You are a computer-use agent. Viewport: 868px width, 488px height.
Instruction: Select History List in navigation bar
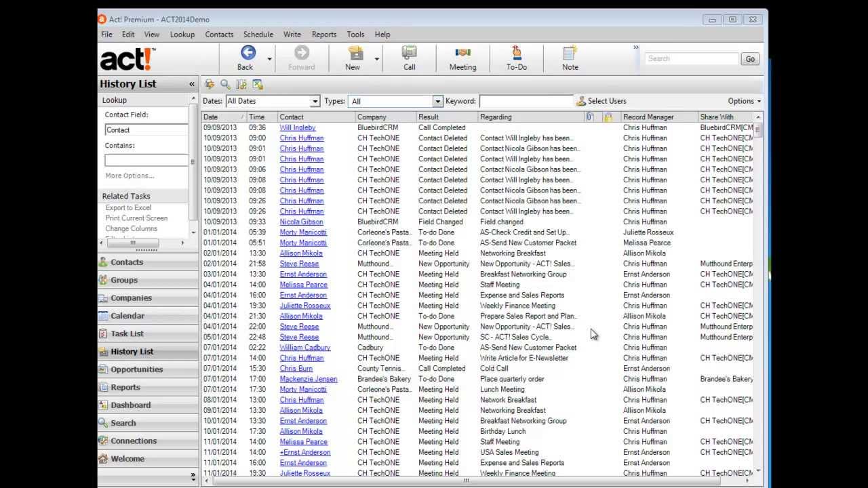coord(148,352)
